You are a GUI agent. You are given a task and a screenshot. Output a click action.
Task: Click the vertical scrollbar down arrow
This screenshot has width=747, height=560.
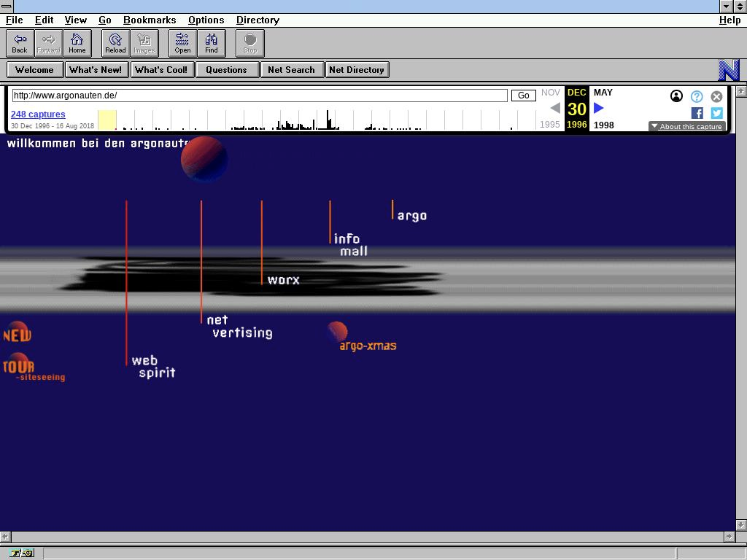point(741,524)
